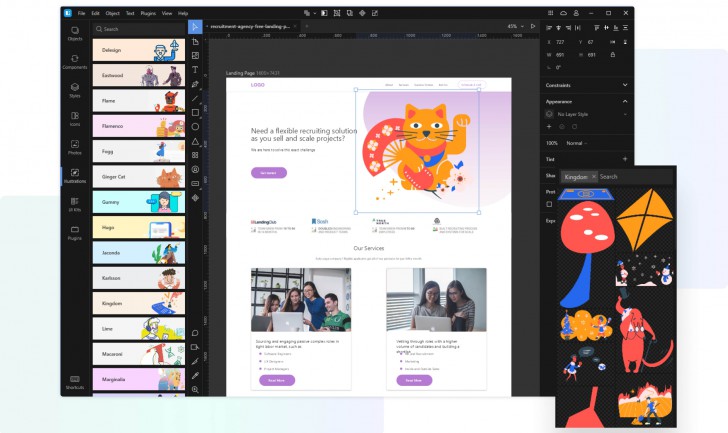Click the align left icon

pyautogui.click(x=549, y=28)
